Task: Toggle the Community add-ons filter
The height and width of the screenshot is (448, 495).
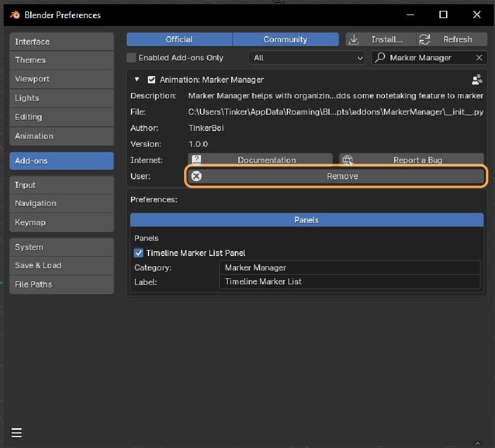Action: pos(286,39)
